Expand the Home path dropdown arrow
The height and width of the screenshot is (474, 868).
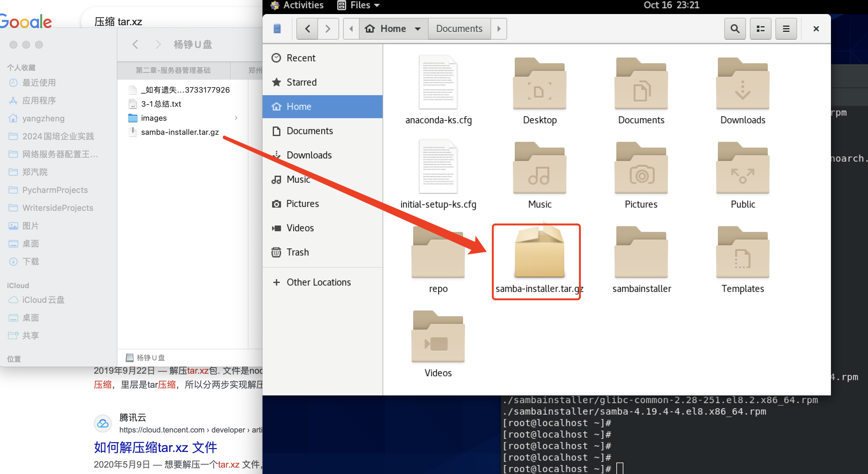[x=417, y=29]
